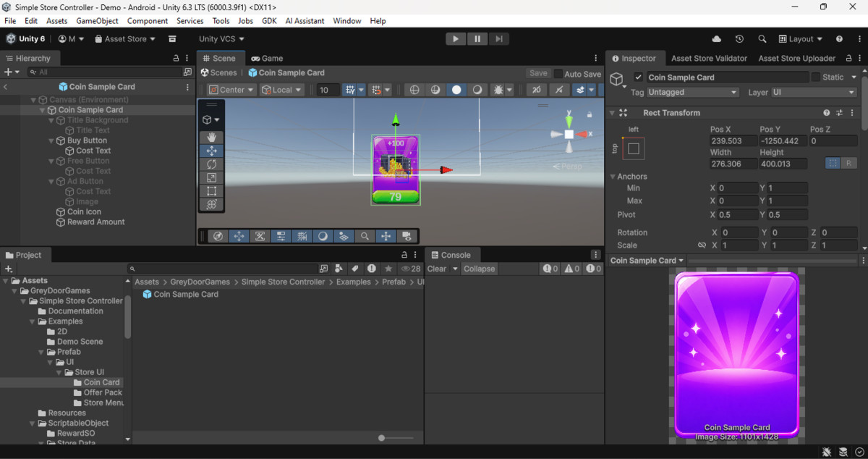Open the Rect Transform help icon
Viewport: 868px width, 459px height.
[827, 113]
